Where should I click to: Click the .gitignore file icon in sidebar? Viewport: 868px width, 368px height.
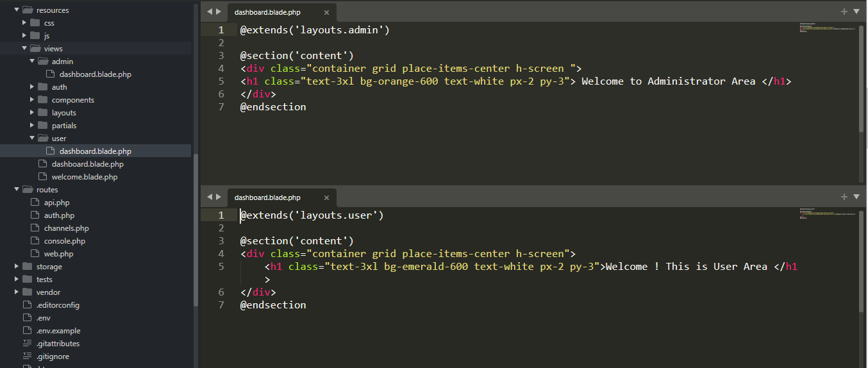(x=27, y=356)
